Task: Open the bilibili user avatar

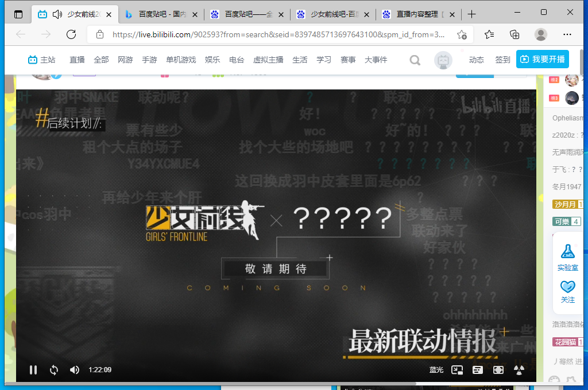Action: click(x=443, y=60)
